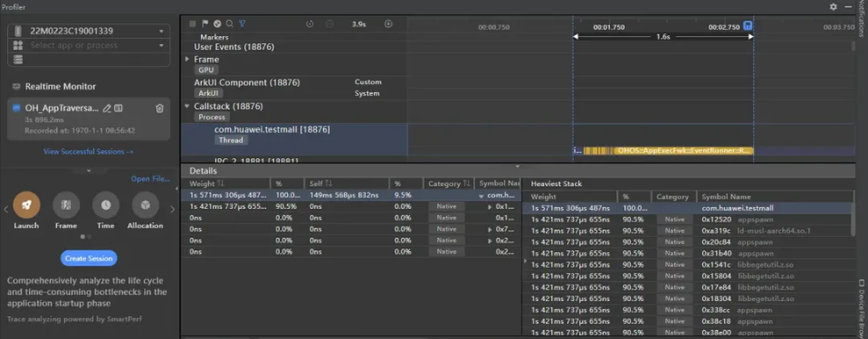This screenshot has width=868, height=339.
Task: Click the Realtime Monitor icon
Action: 16,87
